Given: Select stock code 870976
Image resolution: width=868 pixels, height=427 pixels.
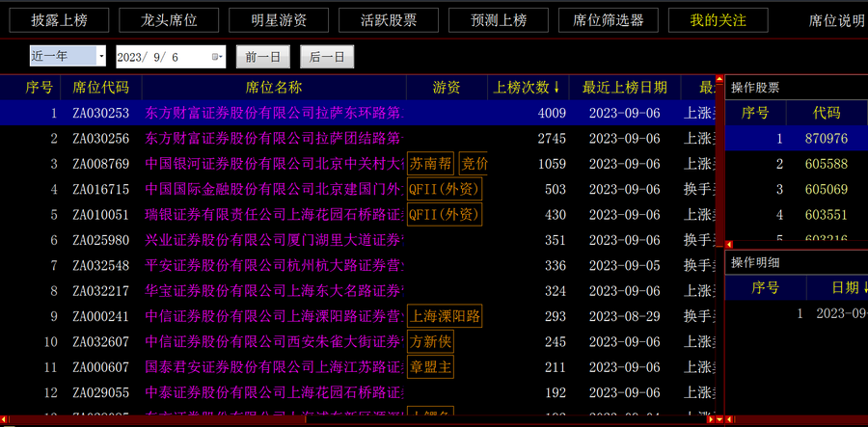Looking at the screenshot, I should click(826, 139).
